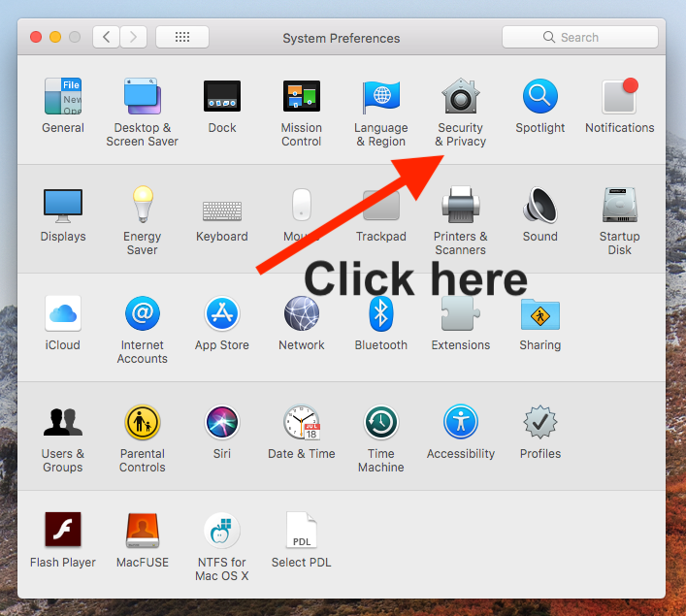Open Language & Region preferences

pos(381,96)
